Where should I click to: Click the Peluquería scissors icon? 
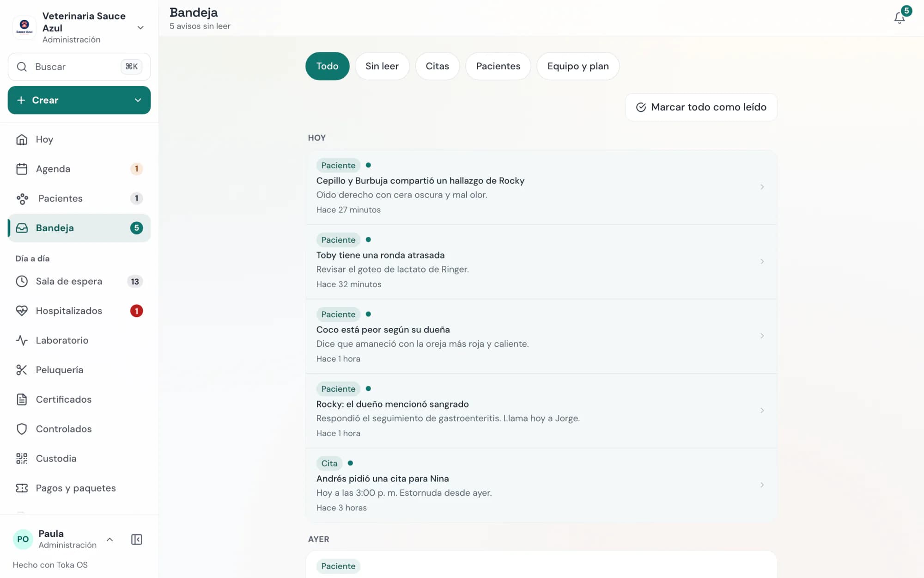coord(22,370)
